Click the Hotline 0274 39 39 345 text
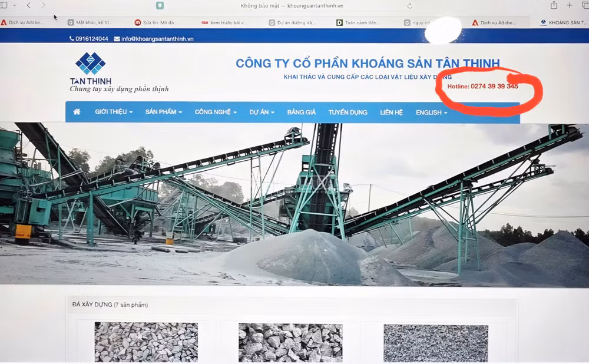This screenshot has width=589, height=364. point(483,87)
